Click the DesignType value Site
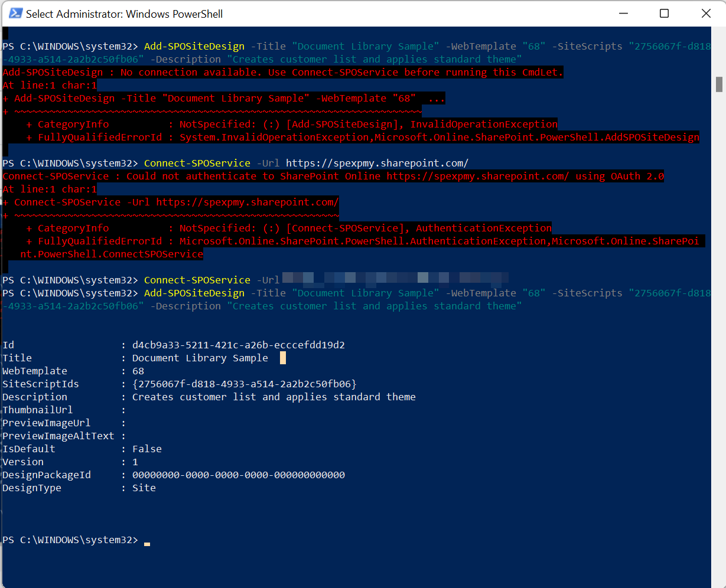The image size is (726, 588). pos(144,488)
